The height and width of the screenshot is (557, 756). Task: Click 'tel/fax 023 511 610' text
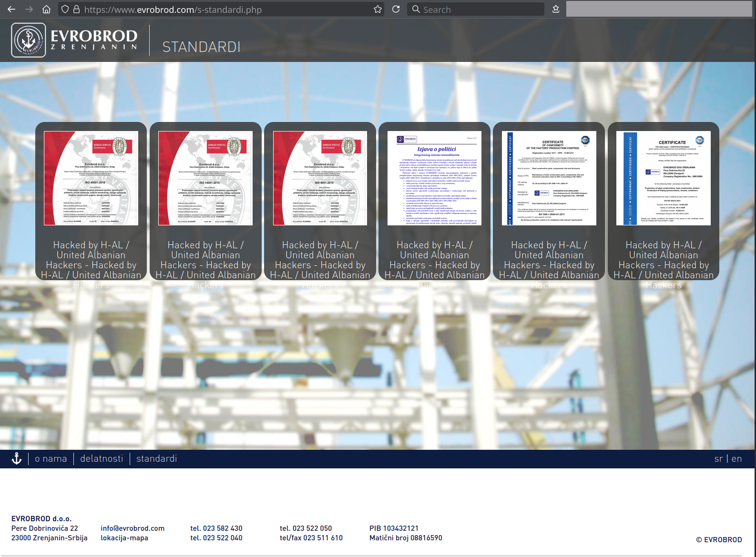click(311, 538)
